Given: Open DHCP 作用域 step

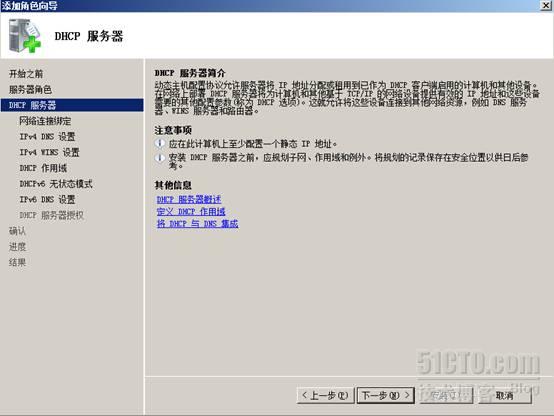Looking at the screenshot, I should [x=43, y=168].
